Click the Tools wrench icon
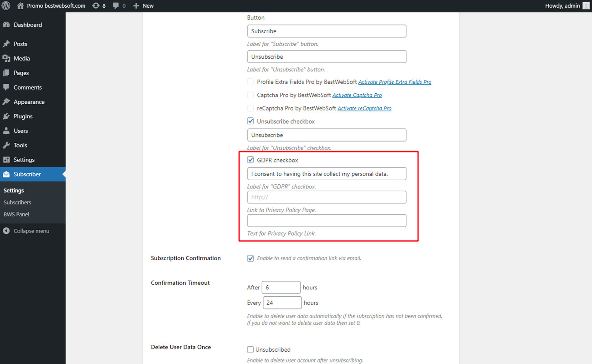592x364 pixels. [6, 145]
